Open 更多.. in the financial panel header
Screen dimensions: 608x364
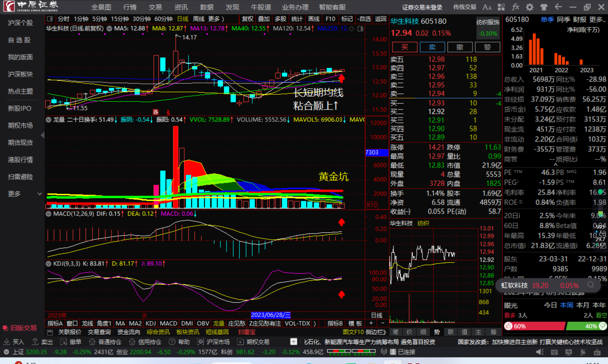coord(597,20)
